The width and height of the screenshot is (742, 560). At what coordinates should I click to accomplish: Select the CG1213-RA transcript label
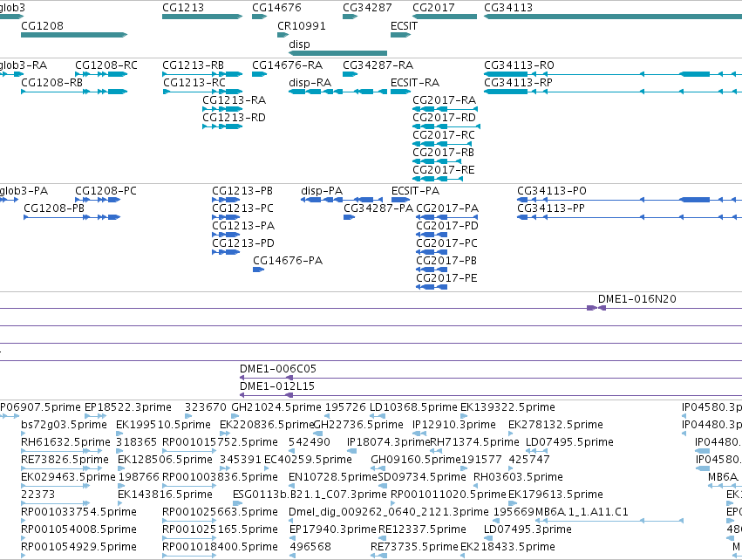(235, 100)
